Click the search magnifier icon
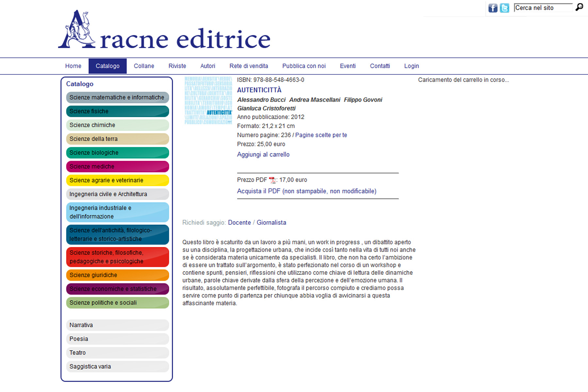This screenshot has width=588, height=392. click(x=579, y=7)
